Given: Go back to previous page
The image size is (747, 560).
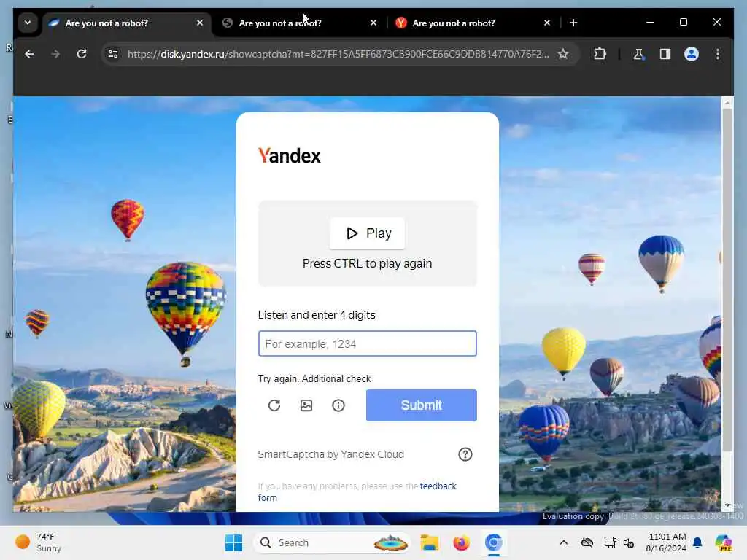Looking at the screenshot, I should point(29,54).
